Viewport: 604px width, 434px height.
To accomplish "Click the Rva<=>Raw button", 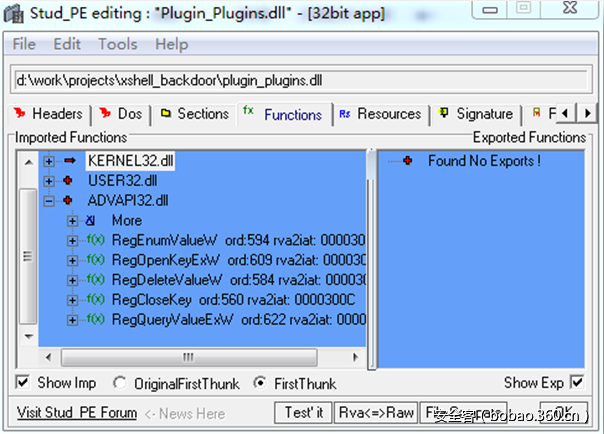I will (x=375, y=412).
